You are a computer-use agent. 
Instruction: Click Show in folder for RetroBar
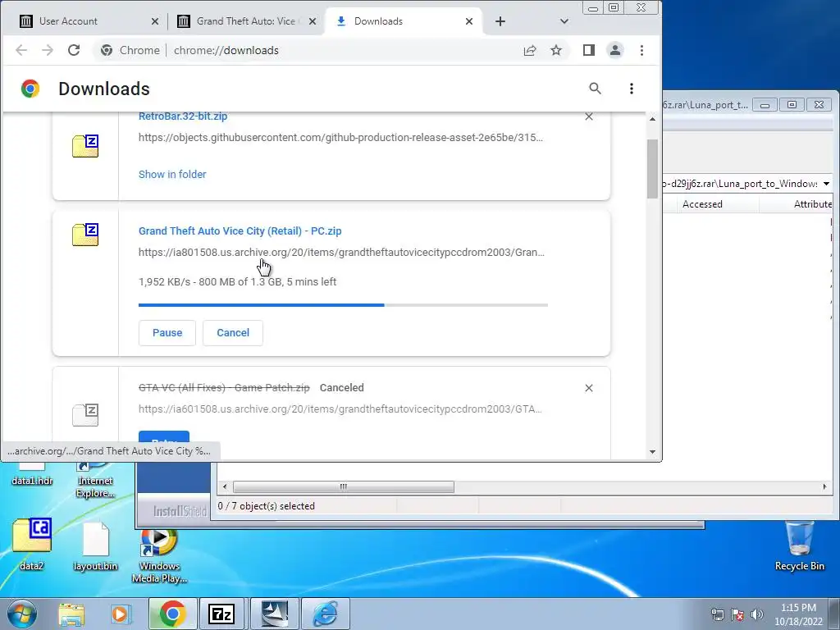(172, 174)
